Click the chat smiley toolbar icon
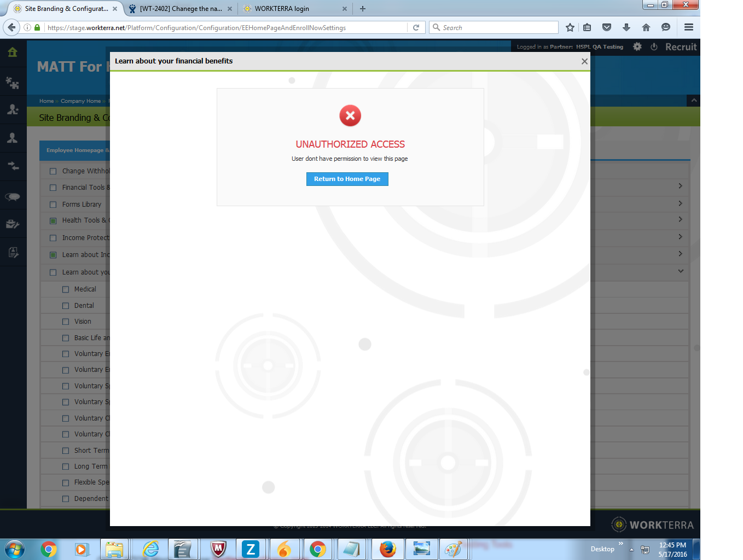This screenshot has width=743, height=560. (666, 27)
